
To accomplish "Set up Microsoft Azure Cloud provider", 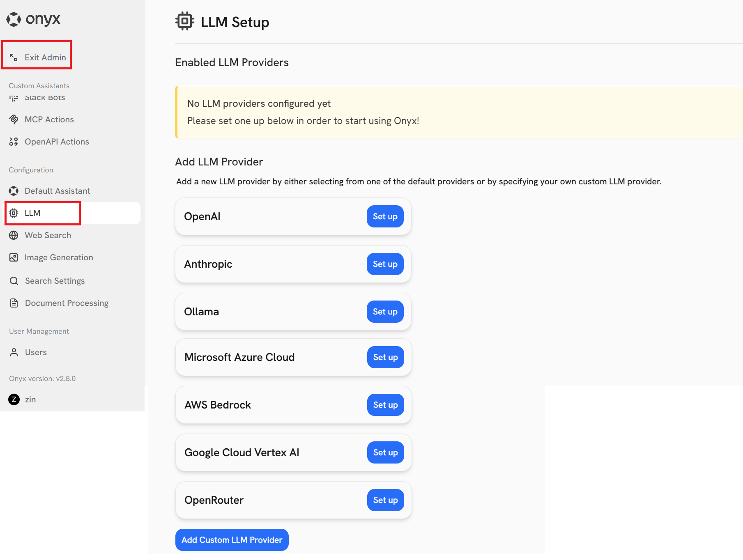I will [x=385, y=357].
